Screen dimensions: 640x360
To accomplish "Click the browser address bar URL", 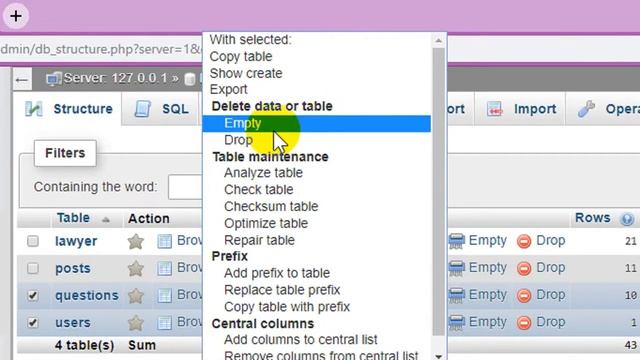I will (x=101, y=49).
